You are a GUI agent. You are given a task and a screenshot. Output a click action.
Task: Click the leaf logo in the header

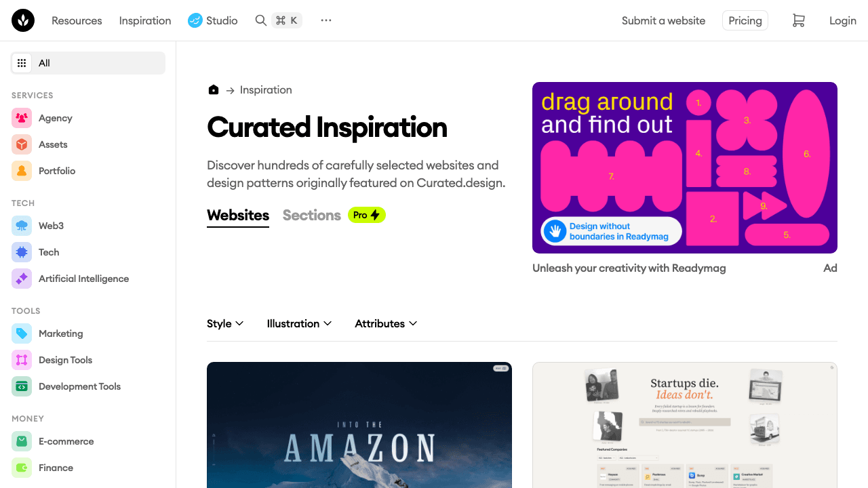point(22,21)
